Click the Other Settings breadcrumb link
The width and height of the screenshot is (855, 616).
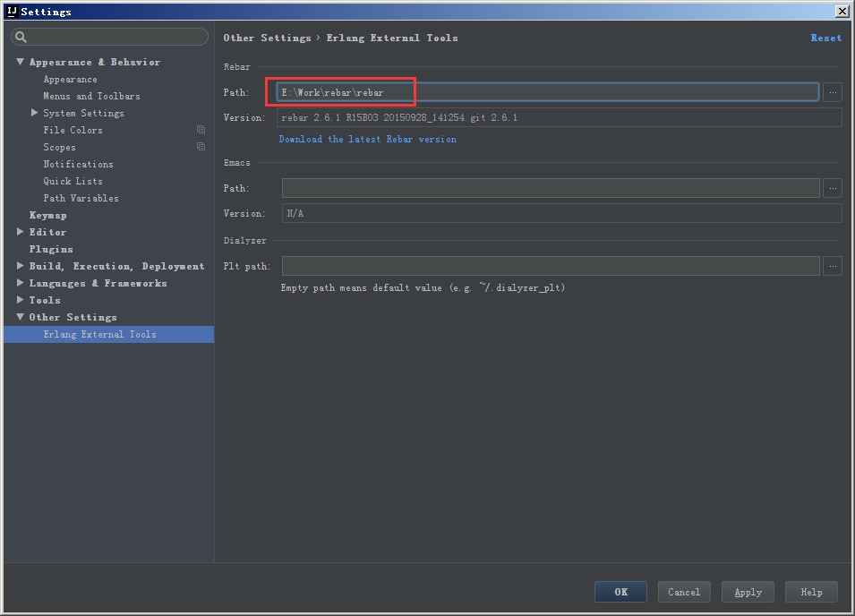click(268, 38)
